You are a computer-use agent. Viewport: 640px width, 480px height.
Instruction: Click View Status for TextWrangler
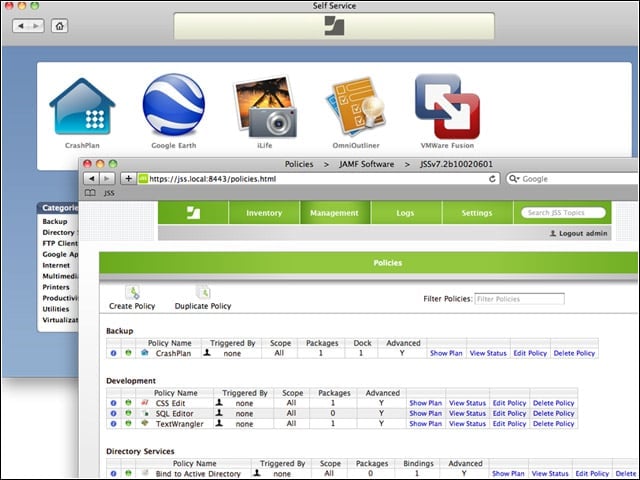point(468,424)
